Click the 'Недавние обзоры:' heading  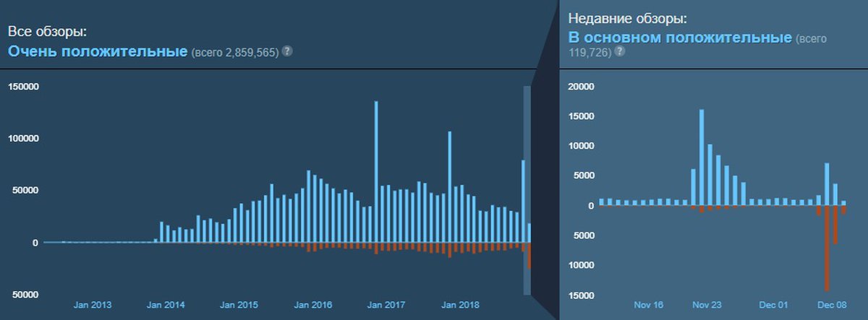coord(626,20)
